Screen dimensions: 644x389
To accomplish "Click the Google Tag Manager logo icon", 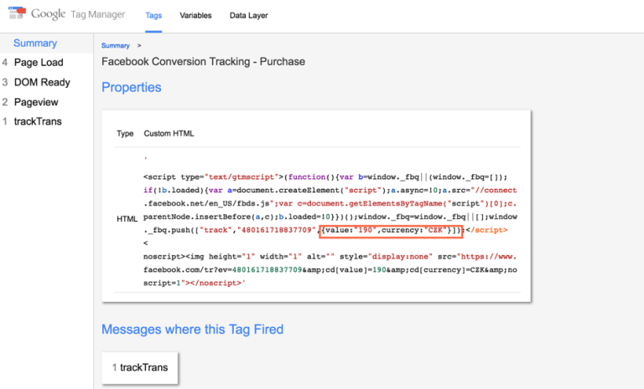I will pyautogui.click(x=17, y=13).
